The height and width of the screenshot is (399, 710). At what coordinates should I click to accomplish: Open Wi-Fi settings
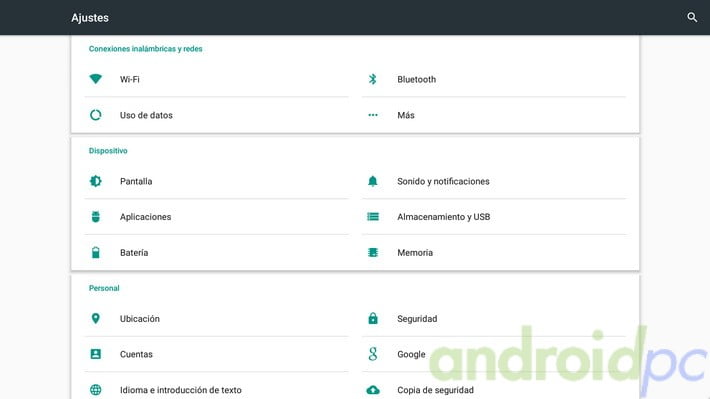coord(216,79)
